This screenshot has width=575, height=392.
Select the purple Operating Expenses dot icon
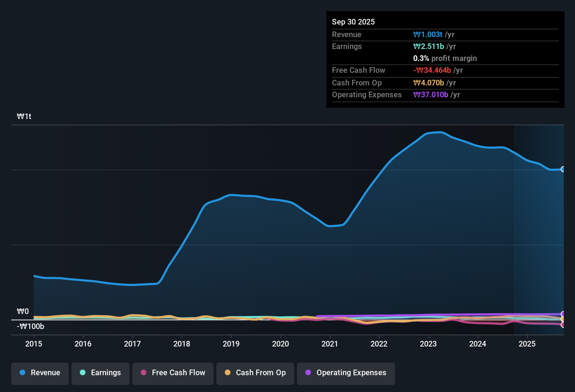308,373
